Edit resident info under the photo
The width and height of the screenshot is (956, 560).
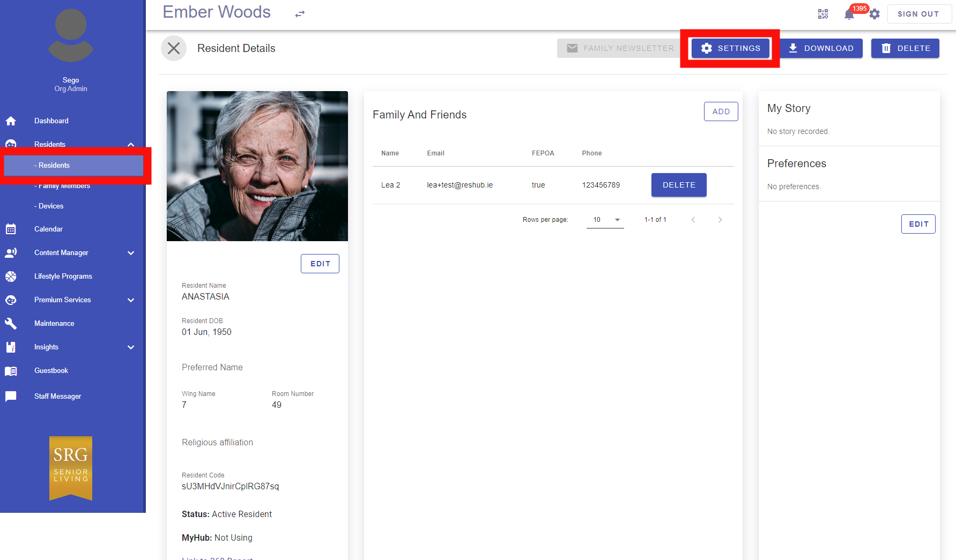320,264
